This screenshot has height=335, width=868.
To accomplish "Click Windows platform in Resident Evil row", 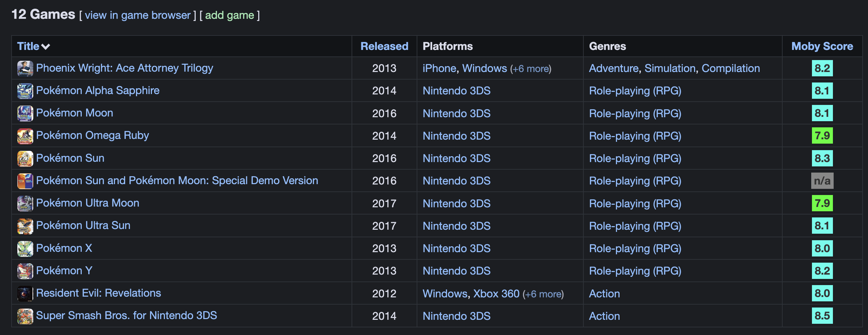I will [x=445, y=293].
